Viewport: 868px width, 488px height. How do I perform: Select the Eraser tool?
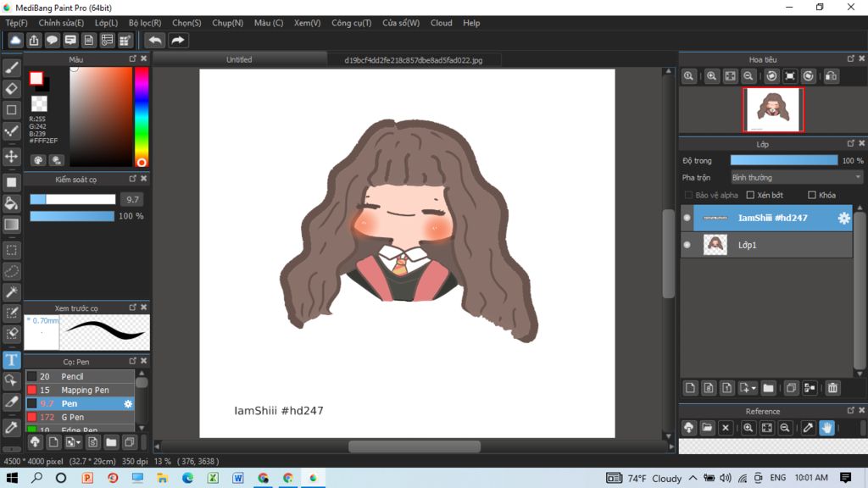[x=12, y=88]
